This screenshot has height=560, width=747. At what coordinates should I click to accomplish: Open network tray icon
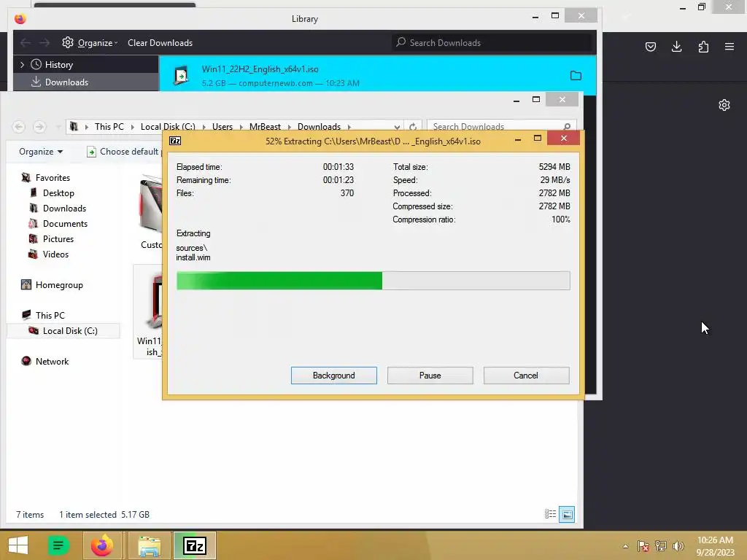661,545
